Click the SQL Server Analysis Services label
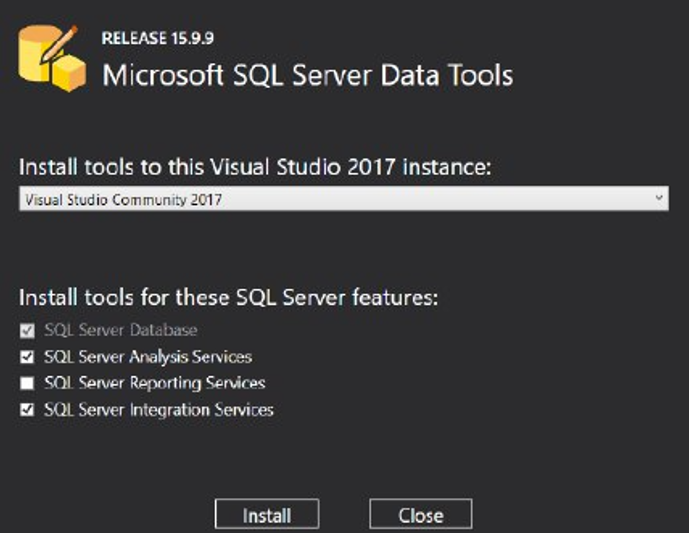Screen dimensions: 689x533 [148, 357]
